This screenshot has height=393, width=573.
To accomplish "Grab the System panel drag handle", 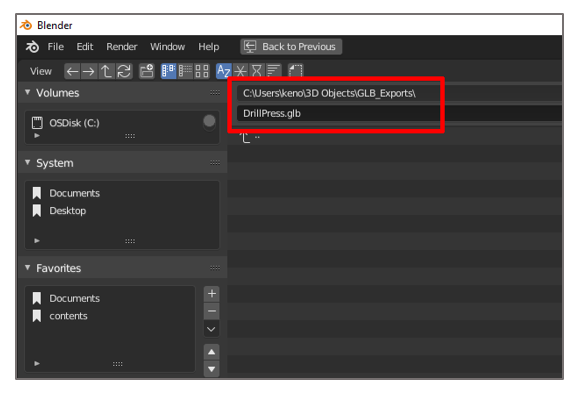I will (215, 162).
